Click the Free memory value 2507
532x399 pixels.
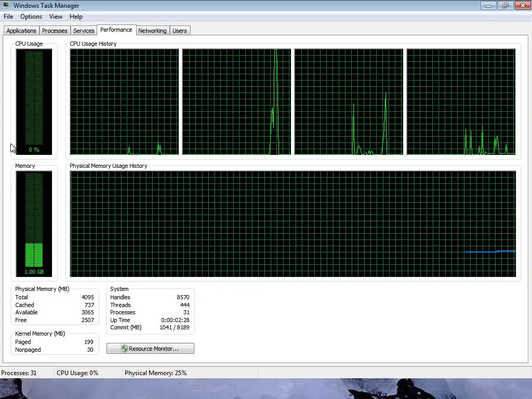click(x=87, y=320)
